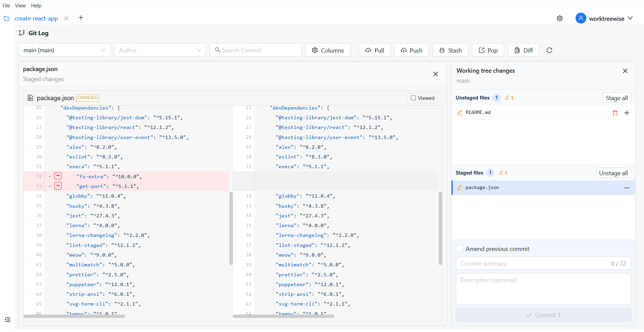Click the Pop stash button
644x332 pixels.
point(488,50)
